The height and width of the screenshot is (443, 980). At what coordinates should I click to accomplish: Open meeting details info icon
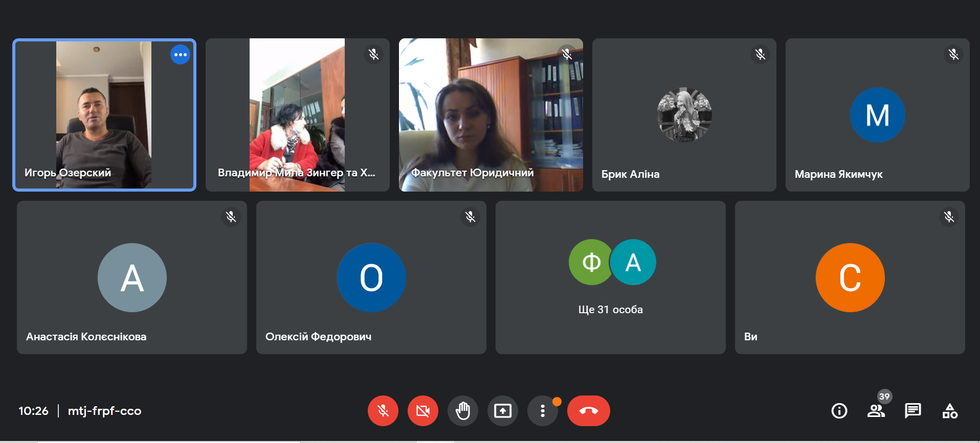[839, 411]
